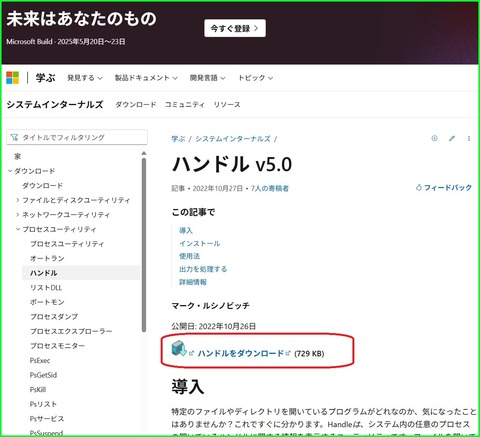Select オートラン in sidebar
480x437 pixels.
point(47,258)
